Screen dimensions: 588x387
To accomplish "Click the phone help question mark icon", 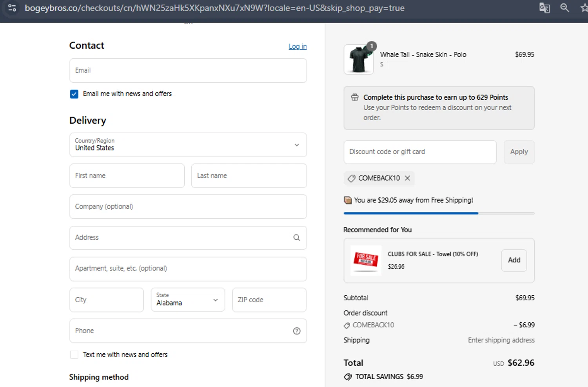I will click(x=297, y=331).
